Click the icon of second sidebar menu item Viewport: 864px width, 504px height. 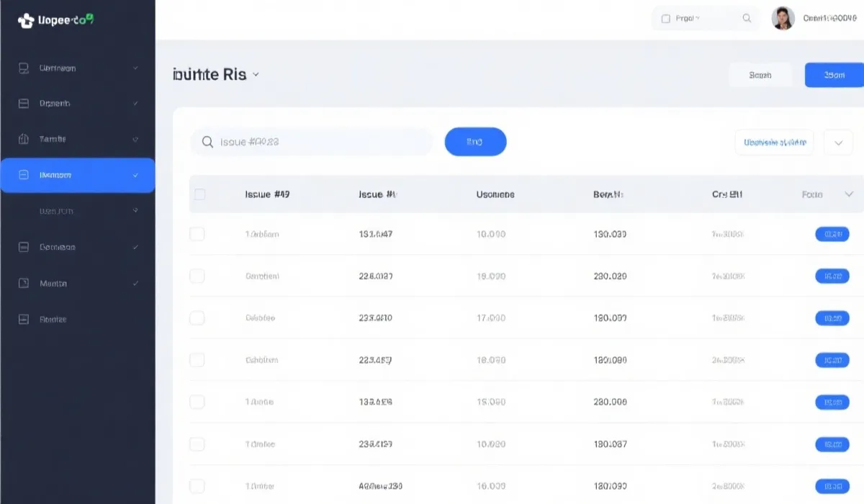tap(23, 104)
